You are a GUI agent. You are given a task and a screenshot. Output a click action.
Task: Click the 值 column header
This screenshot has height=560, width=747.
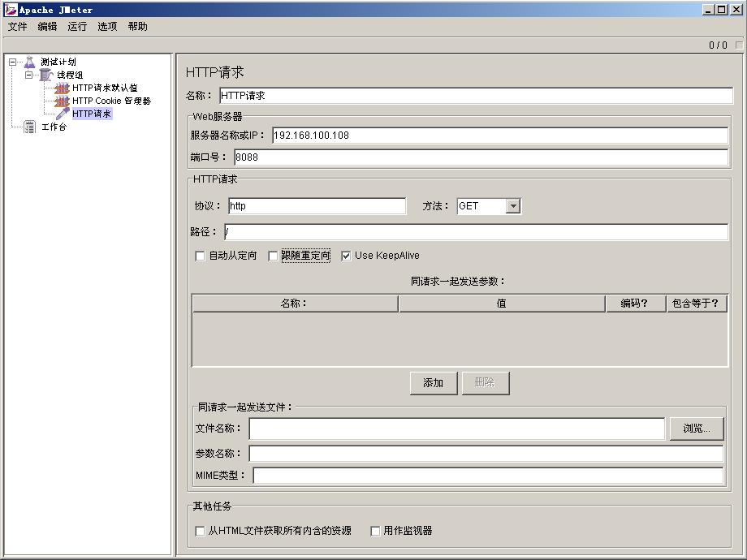[502, 304]
